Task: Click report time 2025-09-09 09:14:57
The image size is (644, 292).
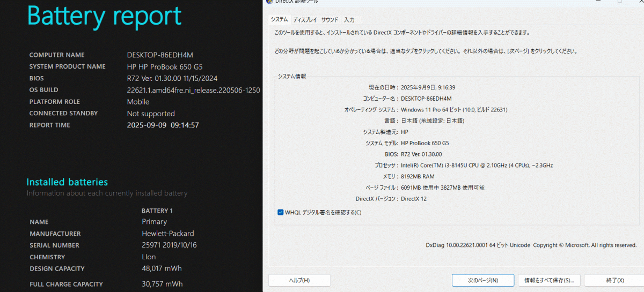Action: pos(163,125)
